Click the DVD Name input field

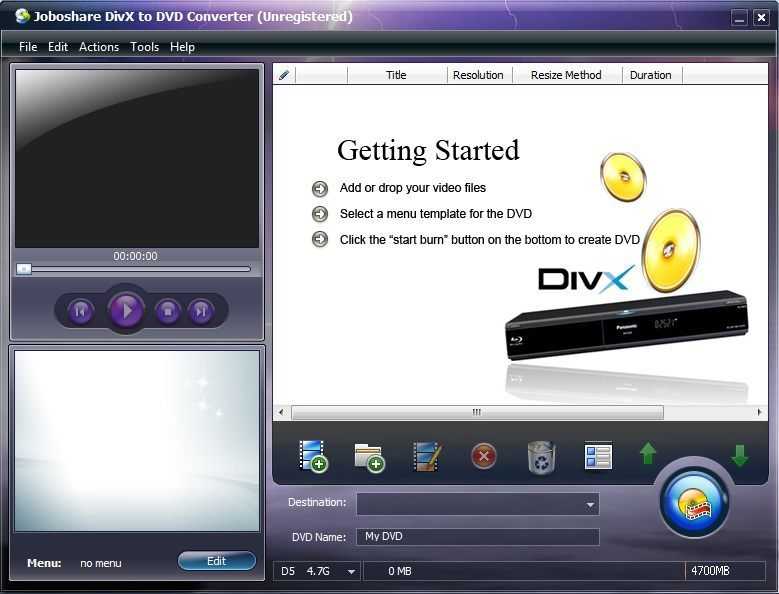tap(478, 537)
